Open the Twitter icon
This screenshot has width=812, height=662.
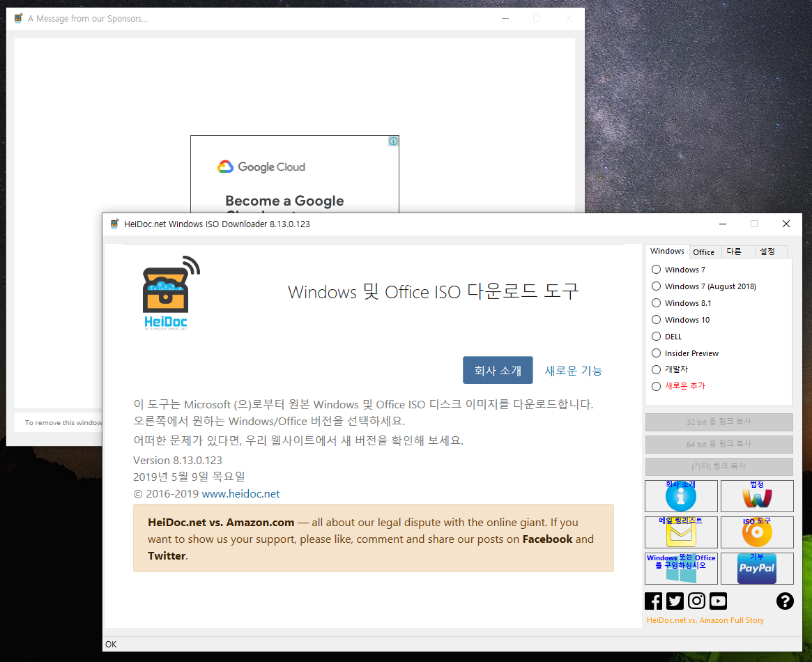click(675, 601)
